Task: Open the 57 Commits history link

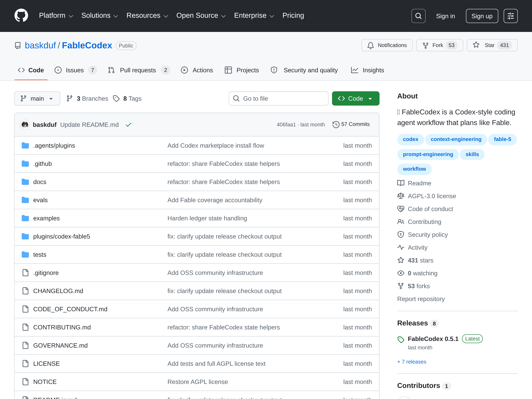Action: (351, 124)
